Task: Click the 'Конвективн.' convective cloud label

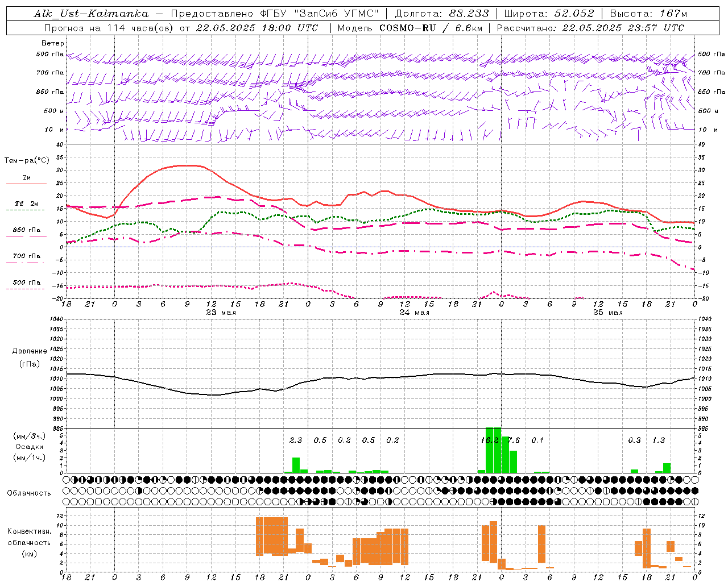Action: click(29, 531)
